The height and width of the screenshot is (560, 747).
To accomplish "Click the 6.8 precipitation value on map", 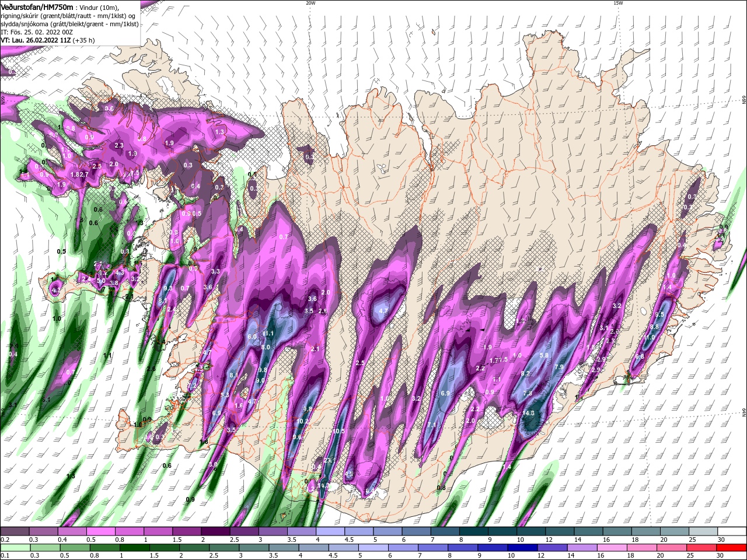I will pos(640,356).
